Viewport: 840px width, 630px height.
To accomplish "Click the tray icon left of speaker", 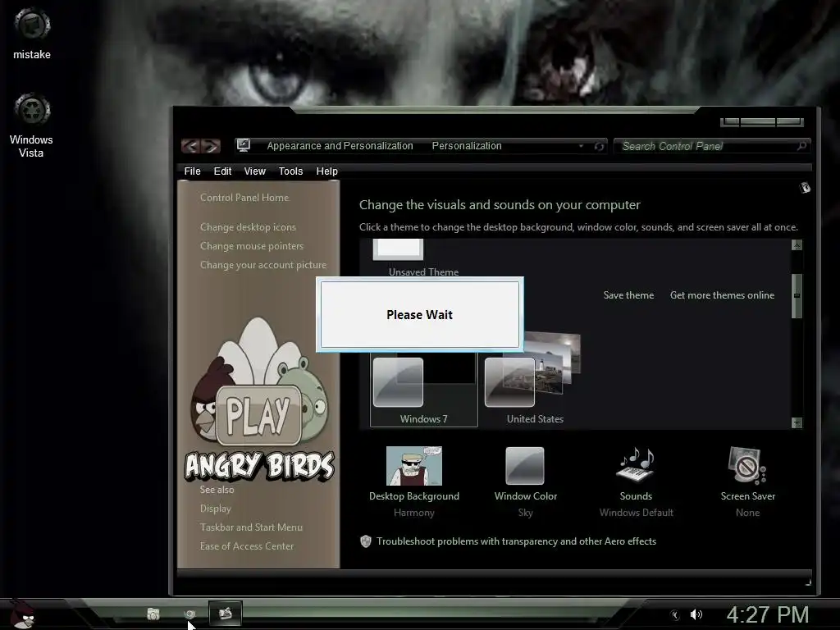I will [x=675, y=614].
